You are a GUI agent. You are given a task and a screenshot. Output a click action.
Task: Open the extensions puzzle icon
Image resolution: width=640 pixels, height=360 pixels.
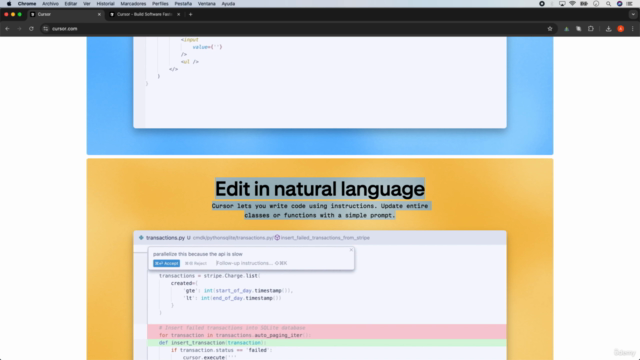click(x=591, y=29)
